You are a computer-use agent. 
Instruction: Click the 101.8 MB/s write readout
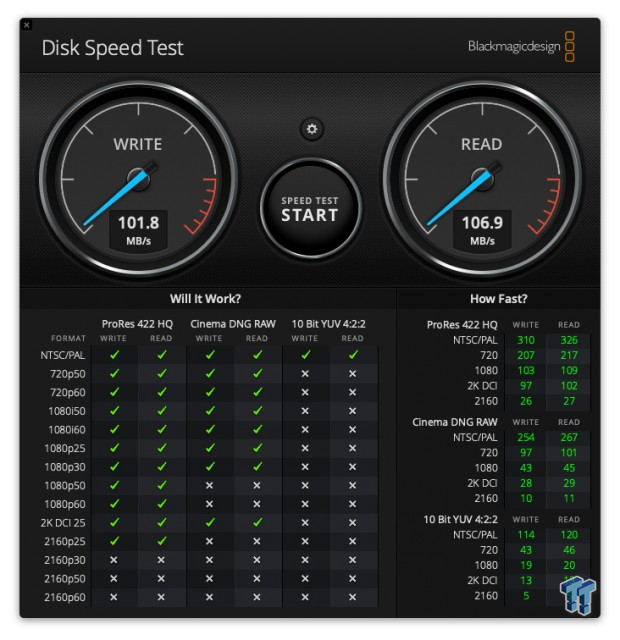click(138, 229)
